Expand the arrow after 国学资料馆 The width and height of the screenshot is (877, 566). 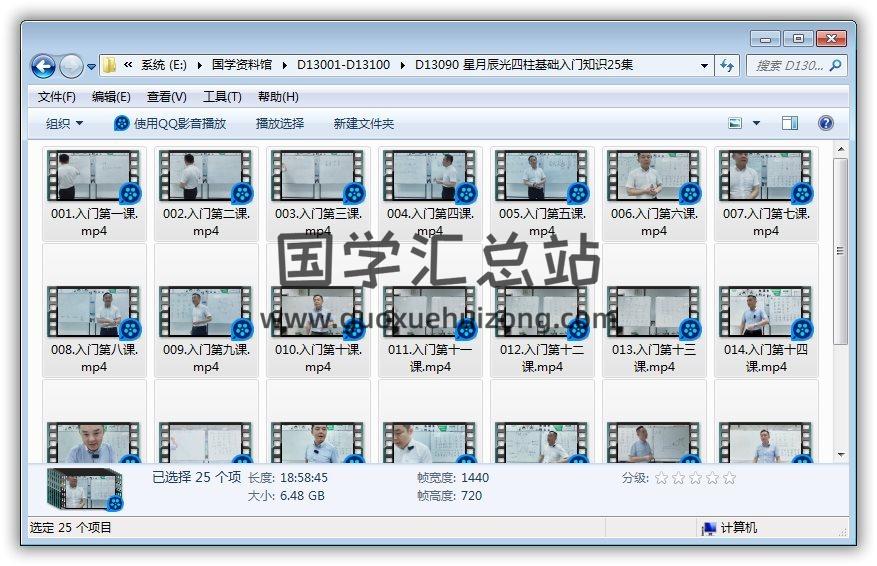(x=285, y=65)
